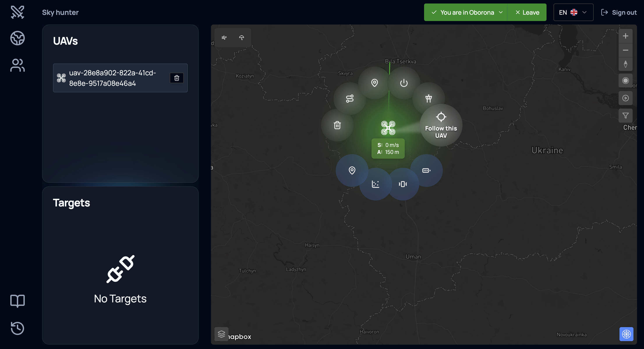Zoom in the map with plus button

625,36
